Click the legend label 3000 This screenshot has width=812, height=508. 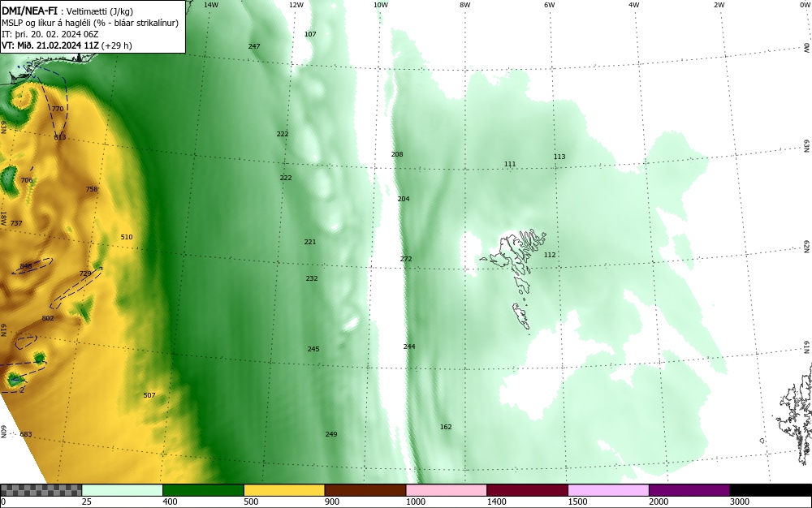tap(740, 502)
